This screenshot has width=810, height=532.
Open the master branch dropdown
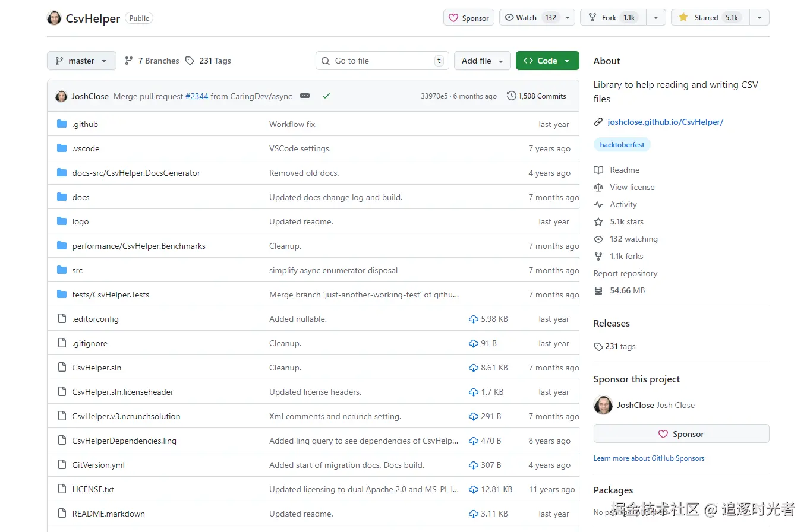click(x=81, y=61)
